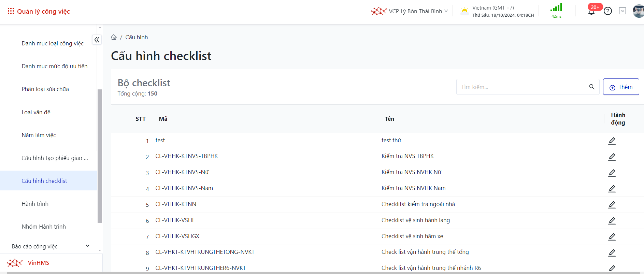Image resolution: width=644 pixels, height=274 pixels.
Task: Open Danh mục mức độ ưu tiên
Action: pyautogui.click(x=55, y=66)
